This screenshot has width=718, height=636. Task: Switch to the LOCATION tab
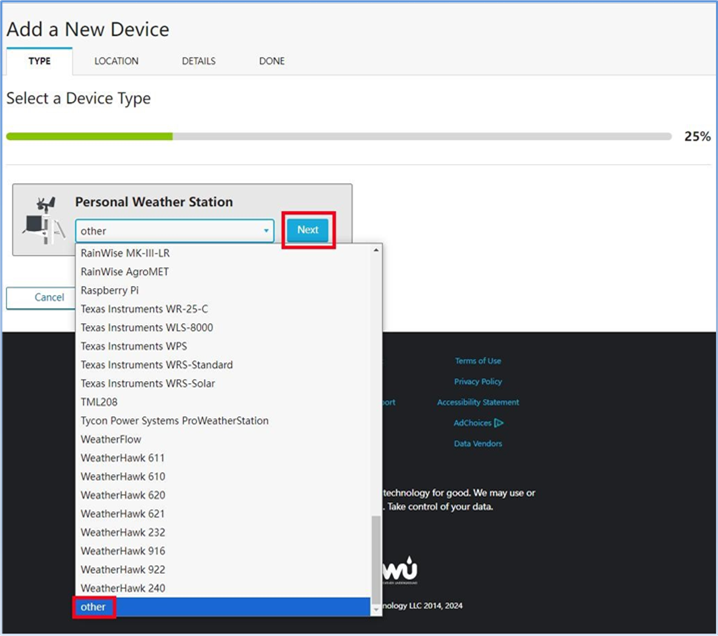click(116, 61)
